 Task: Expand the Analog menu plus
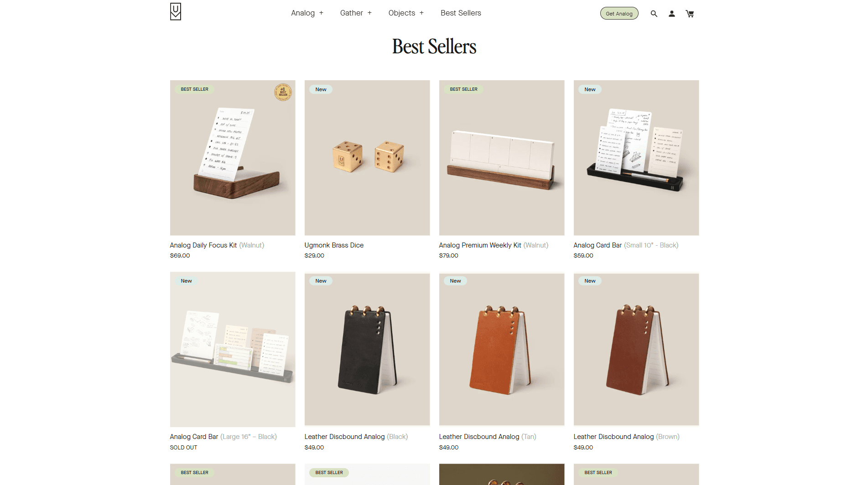coord(321,13)
